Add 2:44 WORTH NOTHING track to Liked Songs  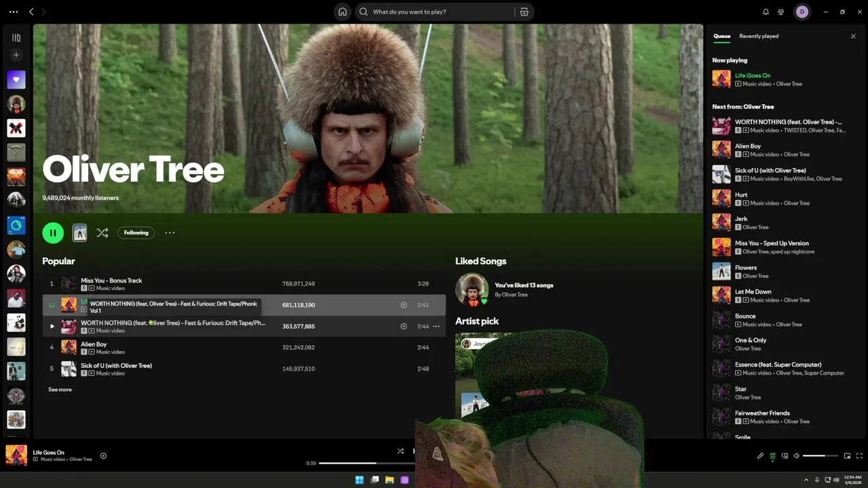[403, 326]
